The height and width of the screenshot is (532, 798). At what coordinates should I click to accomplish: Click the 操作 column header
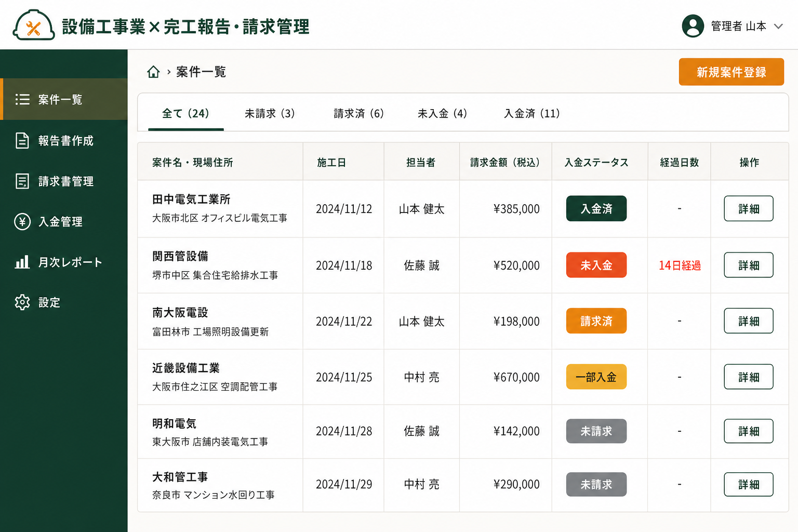click(x=749, y=163)
